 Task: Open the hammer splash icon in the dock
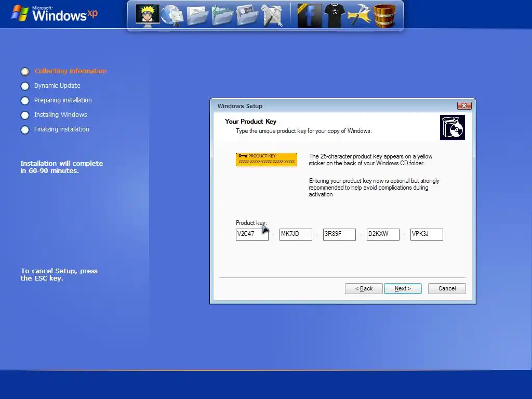[360, 16]
